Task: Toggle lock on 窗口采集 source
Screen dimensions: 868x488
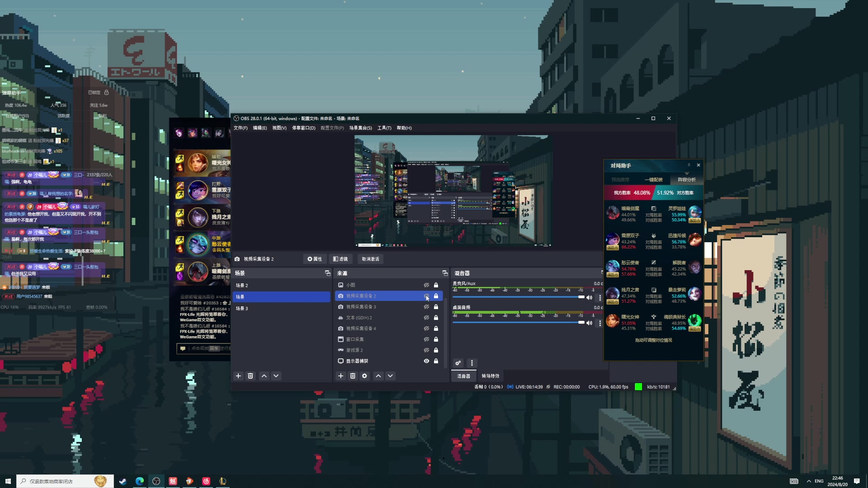Action: tap(436, 339)
